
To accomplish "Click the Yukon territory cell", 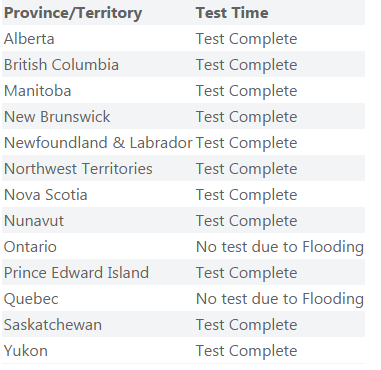I will coord(26,351).
